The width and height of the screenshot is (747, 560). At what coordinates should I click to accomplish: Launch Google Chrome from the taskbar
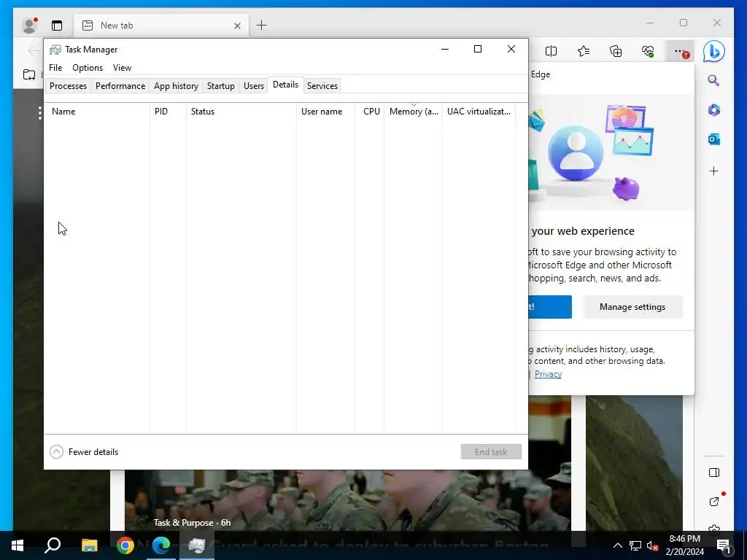click(x=125, y=545)
